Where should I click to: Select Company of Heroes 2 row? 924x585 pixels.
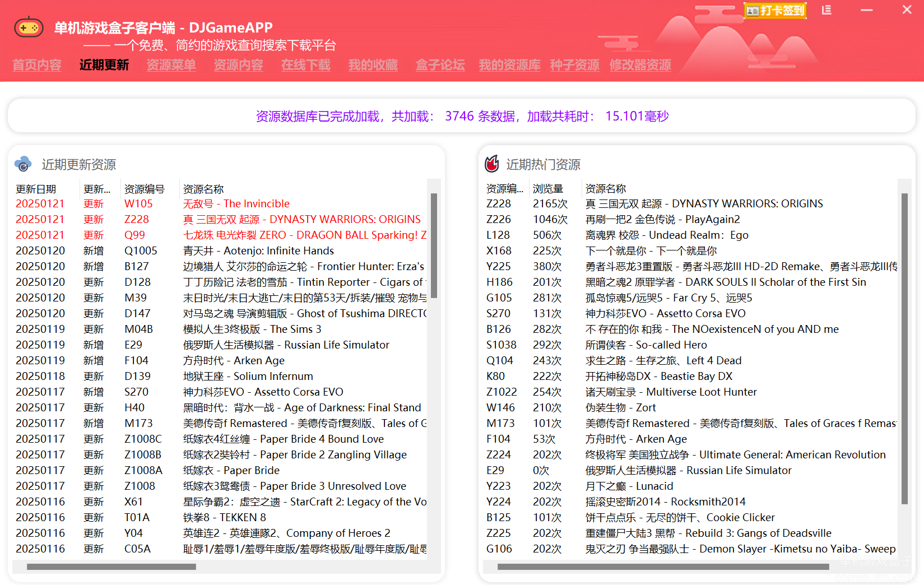220,533
